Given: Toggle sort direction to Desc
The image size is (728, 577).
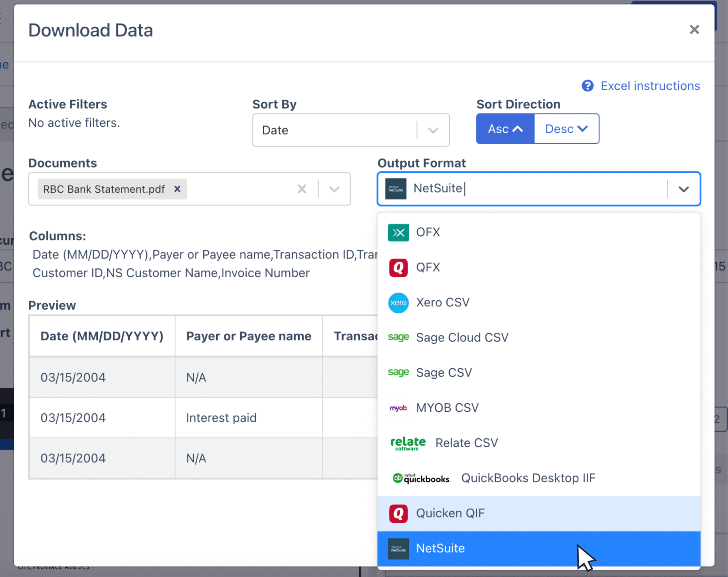Looking at the screenshot, I should pos(566,129).
